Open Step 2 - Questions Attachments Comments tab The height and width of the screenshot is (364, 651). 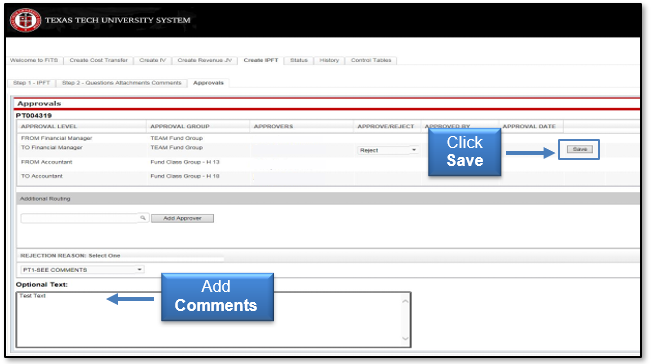point(122,83)
